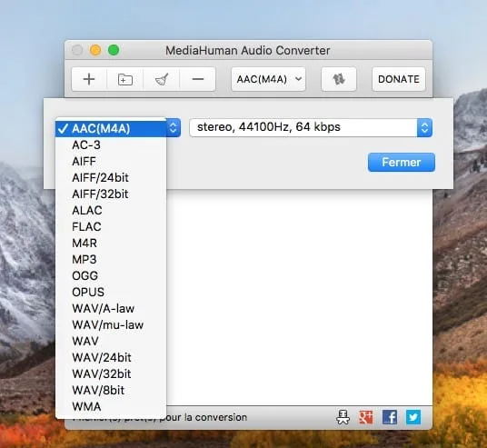Click the green zoom window button

114,50
